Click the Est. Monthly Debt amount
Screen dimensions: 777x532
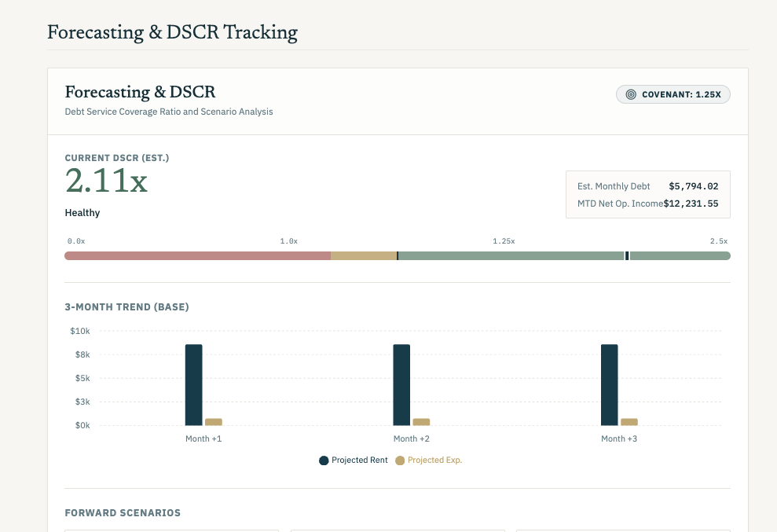point(693,186)
